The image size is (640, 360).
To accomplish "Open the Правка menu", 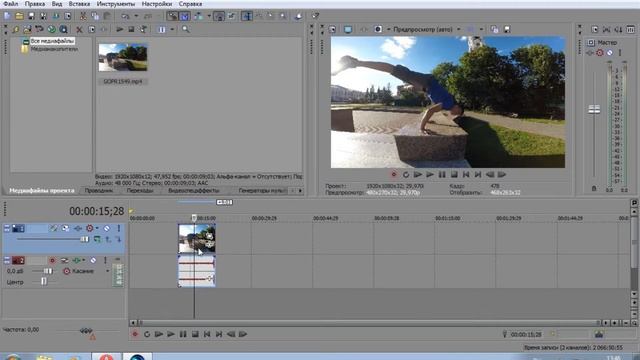I will 35,4.
